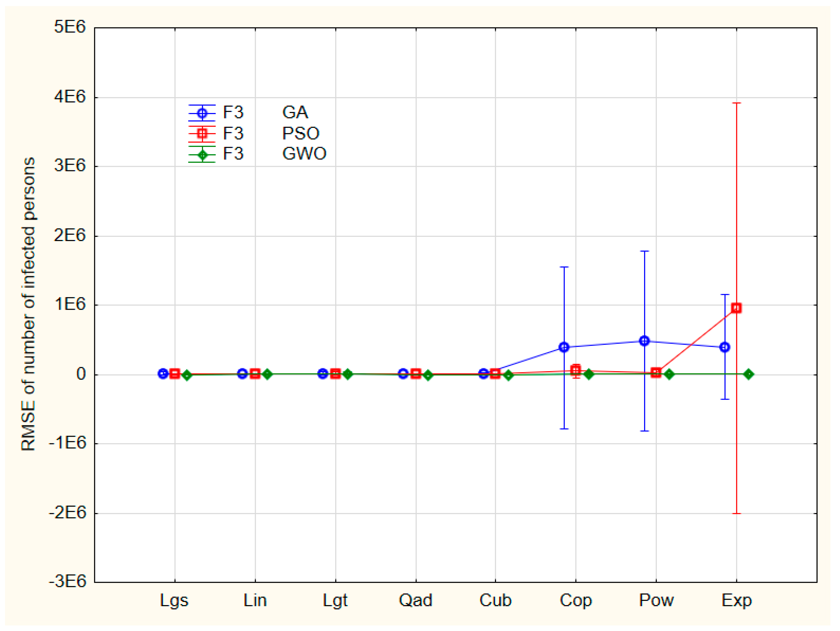Click the -3E6 y-axis tick label
The image size is (840, 631).
(x=67, y=581)
